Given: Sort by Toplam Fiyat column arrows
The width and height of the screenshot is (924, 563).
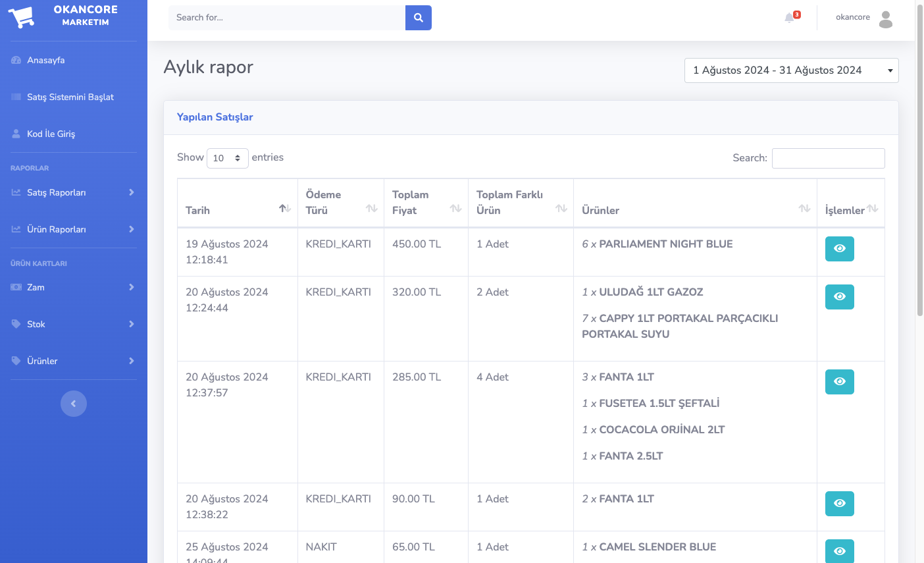Looking at the screenshot, I should [456, 209].
